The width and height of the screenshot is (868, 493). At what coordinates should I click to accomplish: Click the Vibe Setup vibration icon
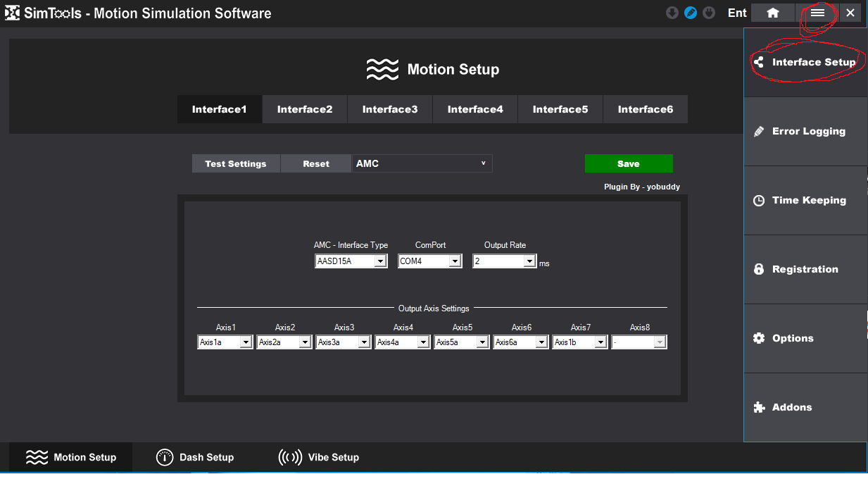(290, 457)
